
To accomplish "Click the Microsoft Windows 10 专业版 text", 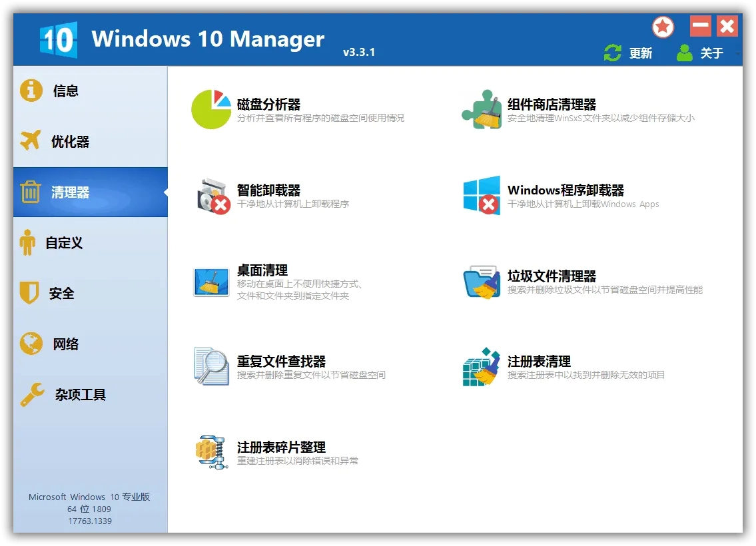I will [89, 497].
